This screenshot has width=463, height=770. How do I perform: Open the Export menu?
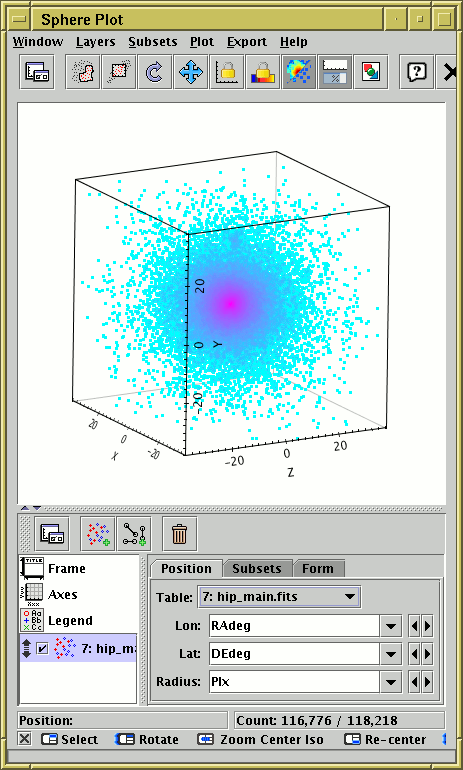coord(246,42)
